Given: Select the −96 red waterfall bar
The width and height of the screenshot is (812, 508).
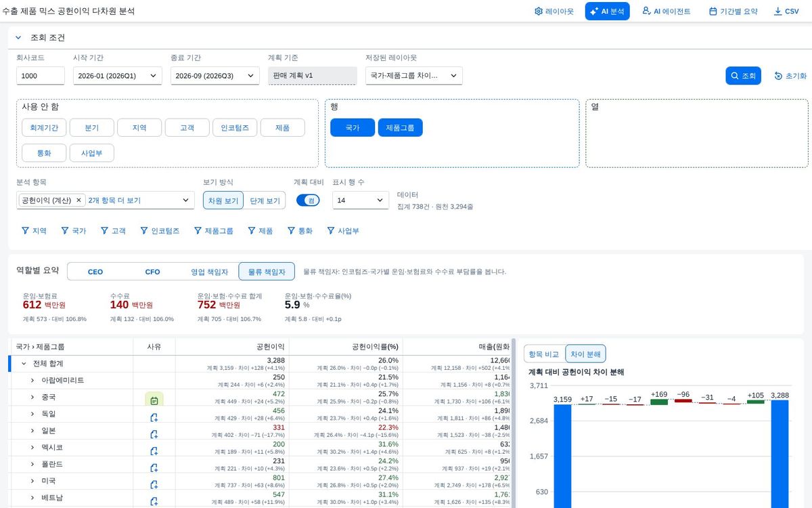Looking at the screenshot, I should tap(683, 400).
